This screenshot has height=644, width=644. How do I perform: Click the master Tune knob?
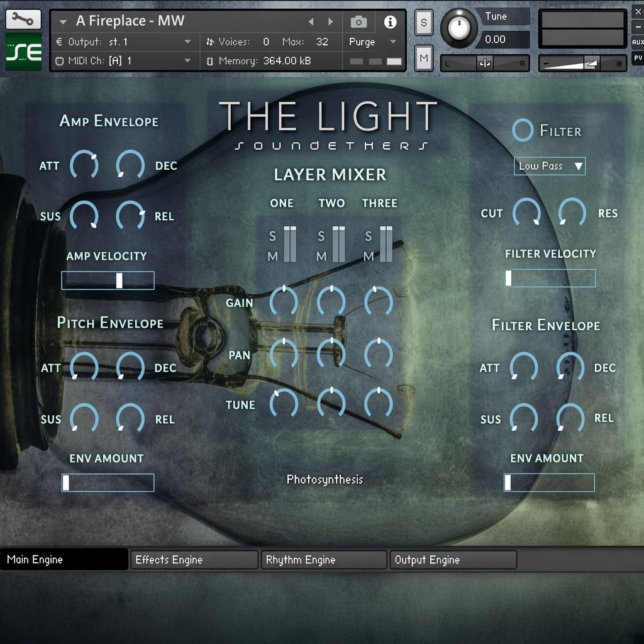(x=458, y=28)
